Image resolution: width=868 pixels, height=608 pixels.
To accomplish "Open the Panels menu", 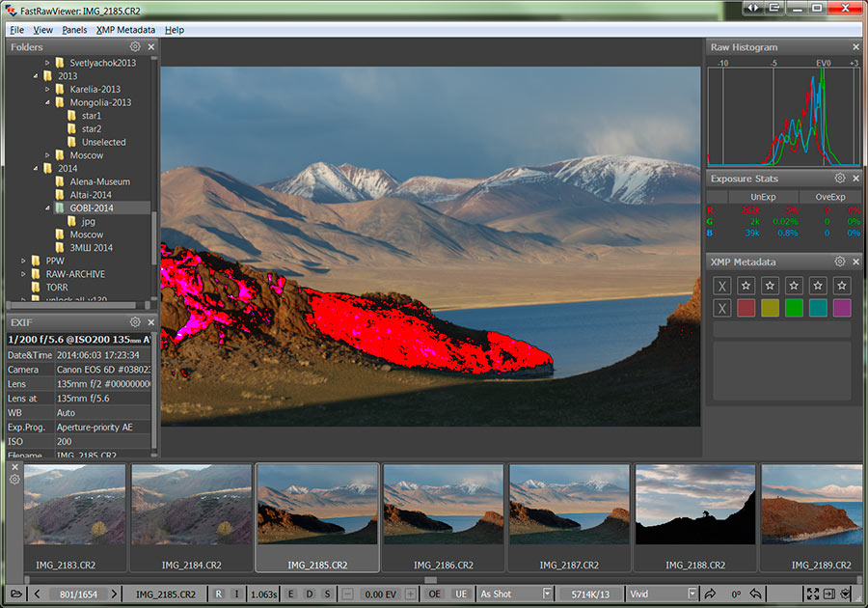I will point(74,30).
